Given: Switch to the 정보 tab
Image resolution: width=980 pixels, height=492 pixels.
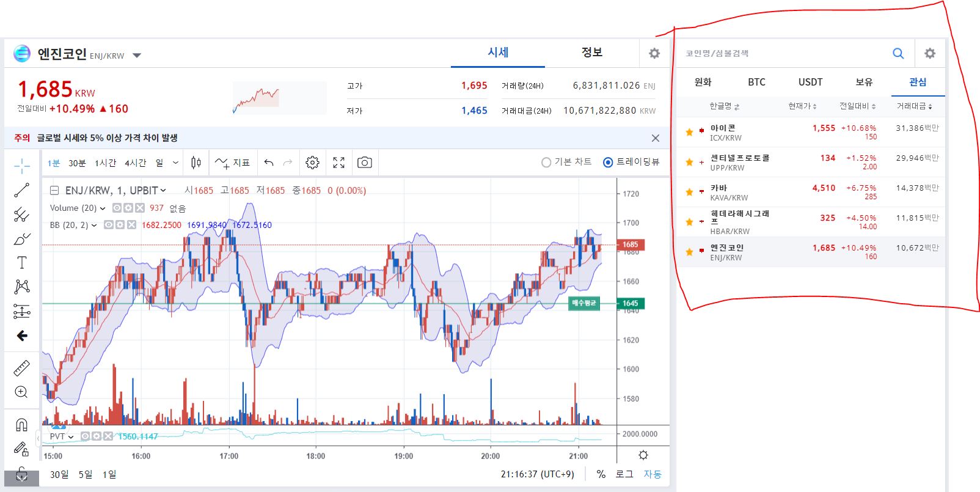Looking at the screenshot, I should pyautogui.click(x=591, y=53).
